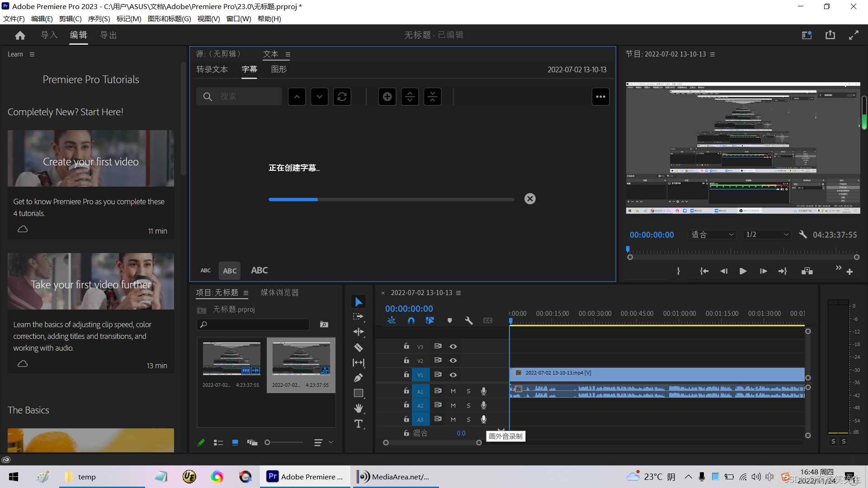Toggle lock on track V1

click(406, 375)
